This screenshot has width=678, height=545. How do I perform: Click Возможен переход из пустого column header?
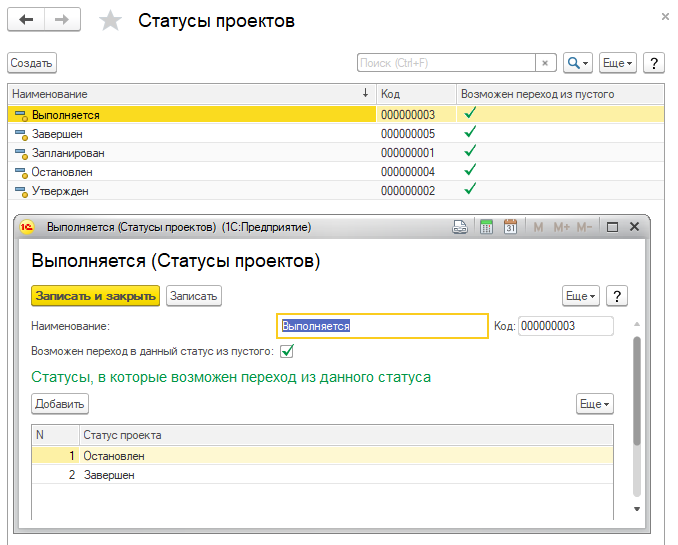pos(560,94)
